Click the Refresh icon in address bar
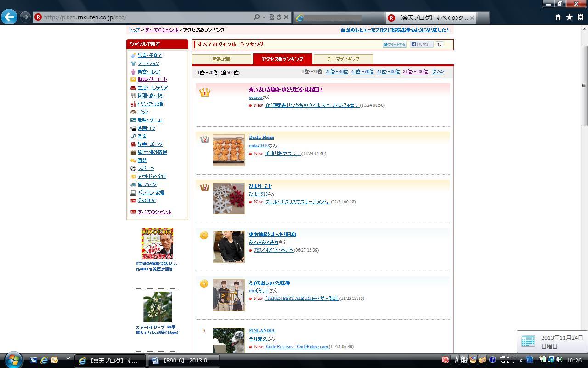This screenshot has width=588, height=368. pyautogui.click(x=278, y=17)
